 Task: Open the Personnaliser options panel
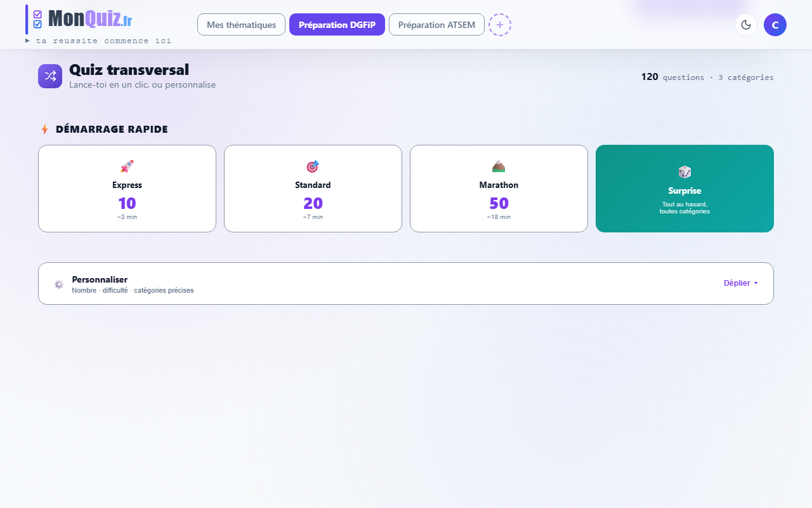[x=406, y=284]
